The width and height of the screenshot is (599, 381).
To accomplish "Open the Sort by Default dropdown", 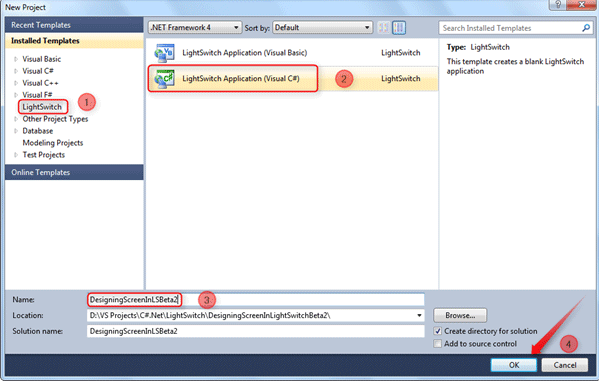I will click(322, 28).
